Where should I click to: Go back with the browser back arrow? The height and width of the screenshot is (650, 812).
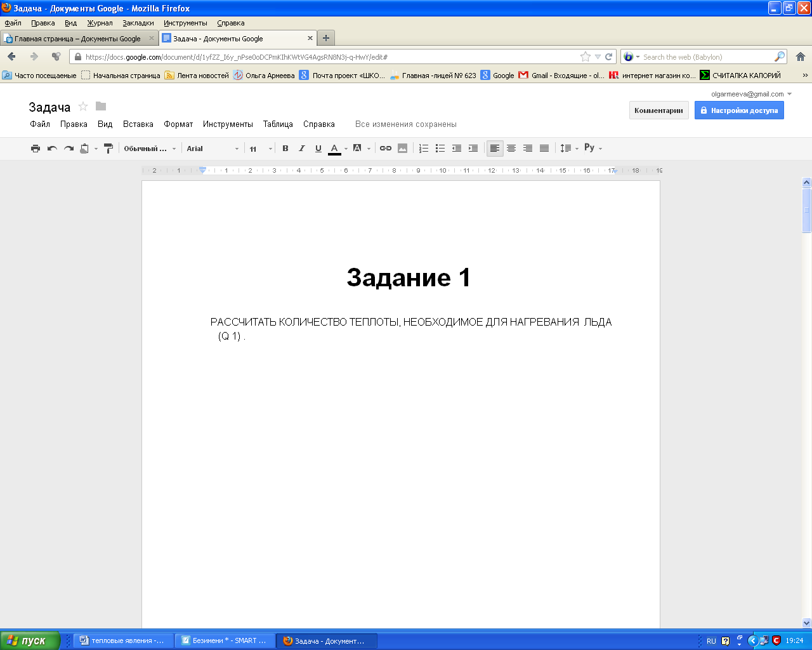coord(11,56)
